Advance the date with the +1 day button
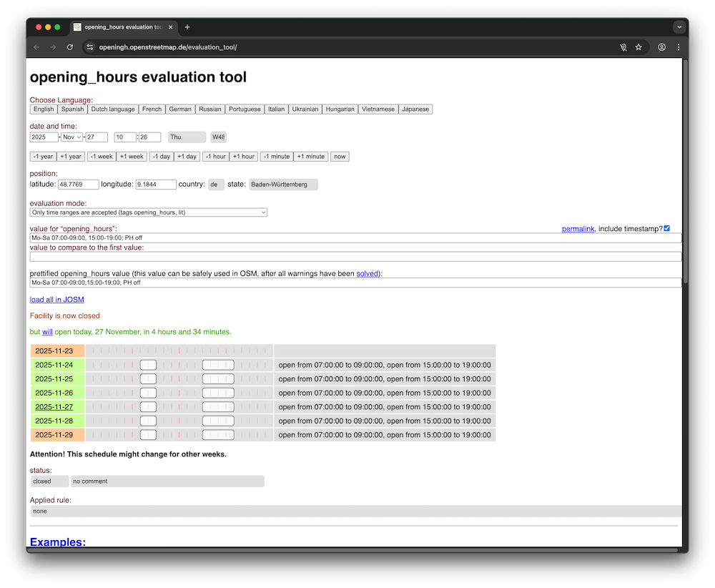 click(187, 156)
